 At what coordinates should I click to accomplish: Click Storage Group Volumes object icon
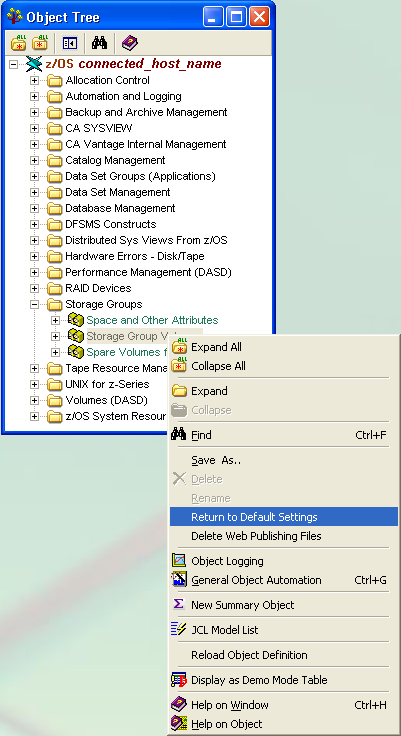pos(76,336)
